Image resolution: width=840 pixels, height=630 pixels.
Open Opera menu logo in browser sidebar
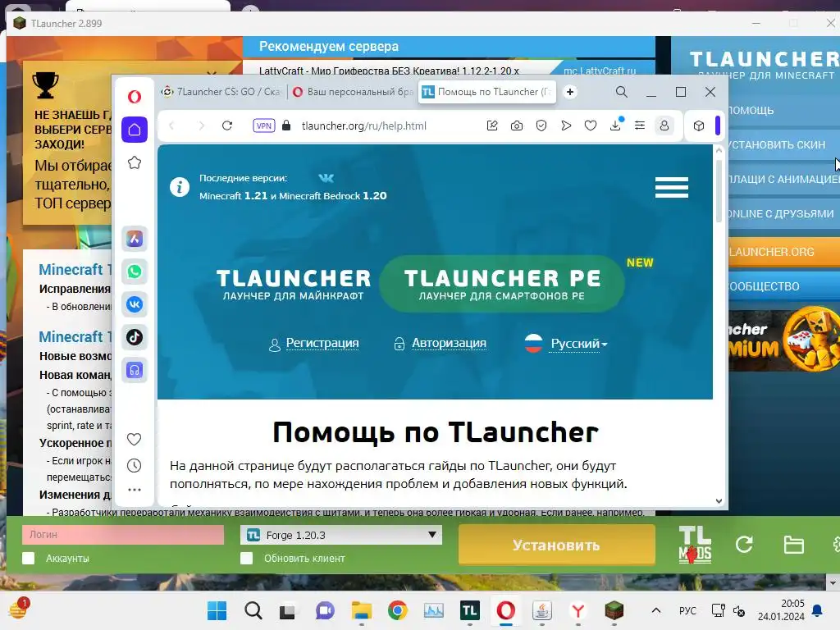tap(135, 97)
